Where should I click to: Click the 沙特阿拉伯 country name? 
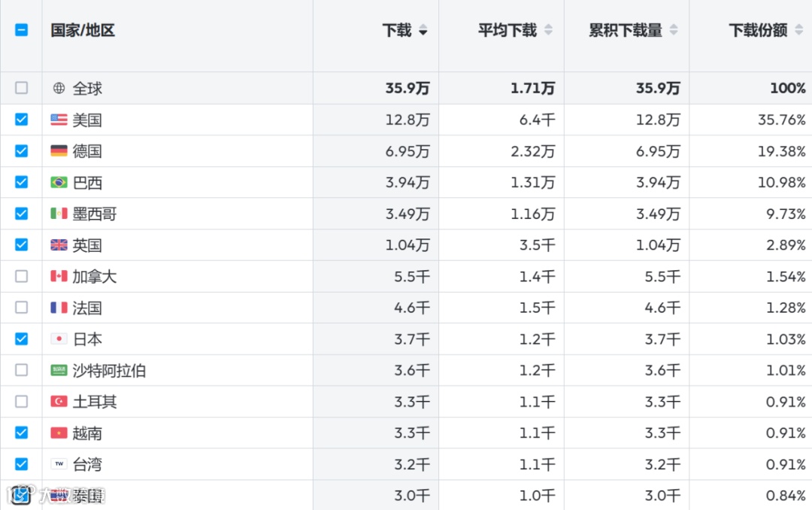(109, 370)
